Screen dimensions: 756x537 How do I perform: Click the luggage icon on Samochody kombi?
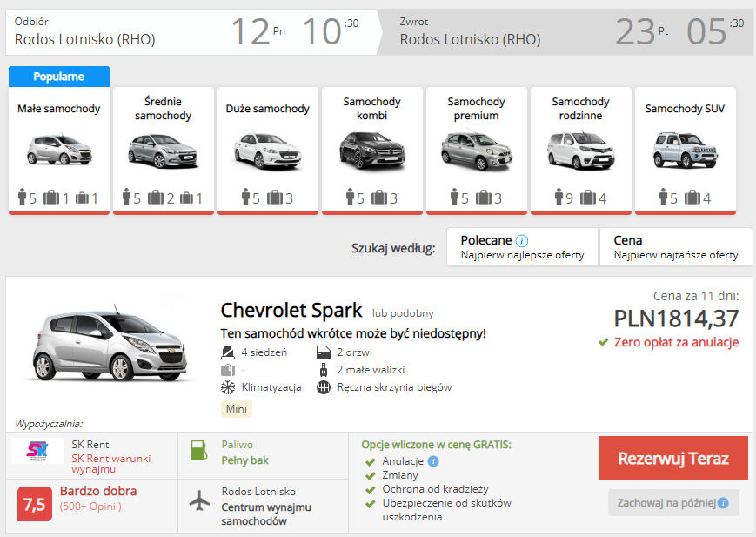(379, 198)
